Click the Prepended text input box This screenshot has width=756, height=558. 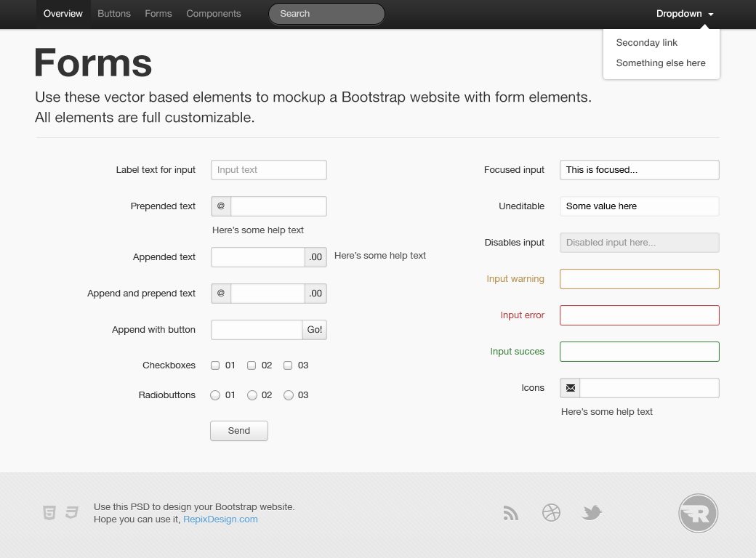point(278,206)
